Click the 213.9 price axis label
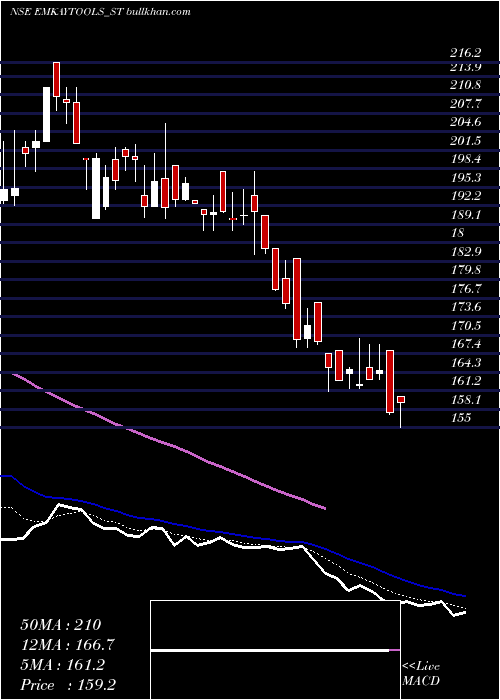Screen dimensions: 500x700 (466, 67)
